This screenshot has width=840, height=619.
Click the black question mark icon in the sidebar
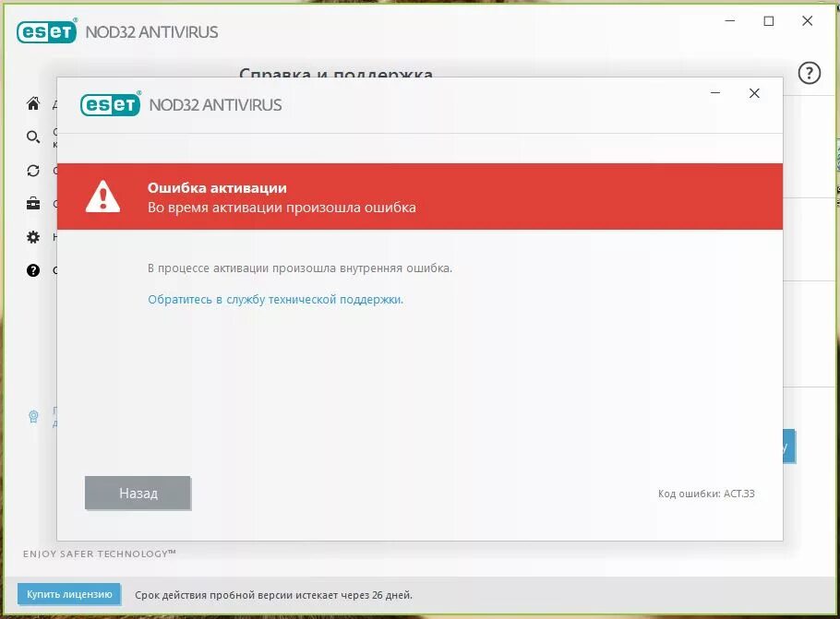pyautogui.click(x=33, y=270)
